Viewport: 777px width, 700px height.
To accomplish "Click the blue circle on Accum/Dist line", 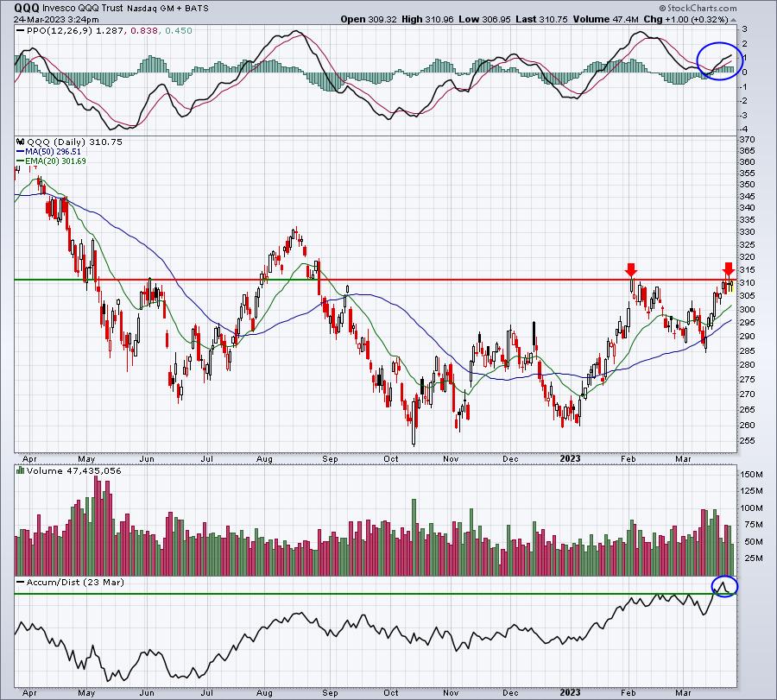I will pos(724,586).
